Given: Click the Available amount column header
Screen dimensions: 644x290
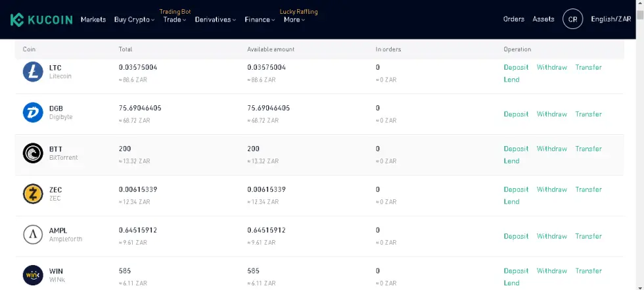Looking at the screenshot, I should pos(271,49).
